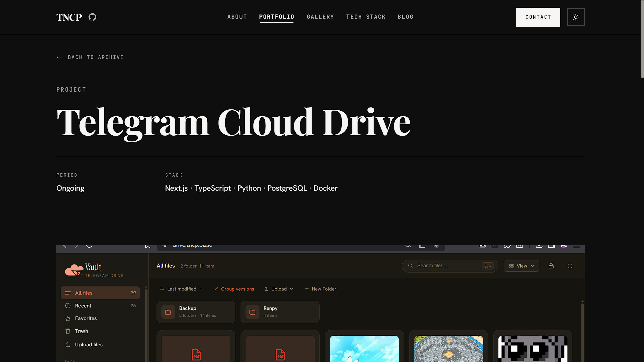Click the Upload files arrow icon in sidebar
The image size is (644, 362).
coord(68,344)
